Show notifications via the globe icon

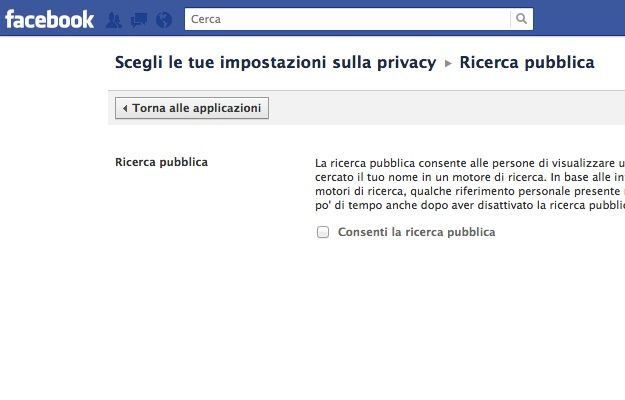point(164,20)
